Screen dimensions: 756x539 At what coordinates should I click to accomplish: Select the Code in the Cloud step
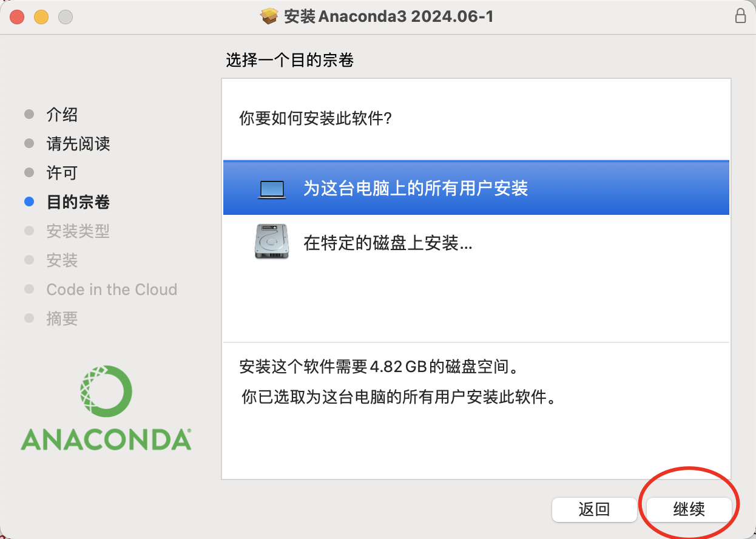[112, 290]
